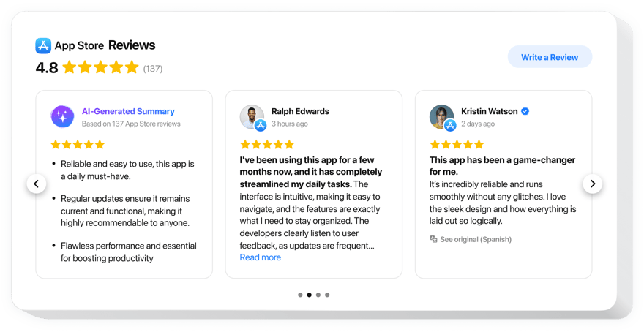Click the '2 days ago' timestamp
This screenshot has height=332, width=644.
[x=478, y=124]
